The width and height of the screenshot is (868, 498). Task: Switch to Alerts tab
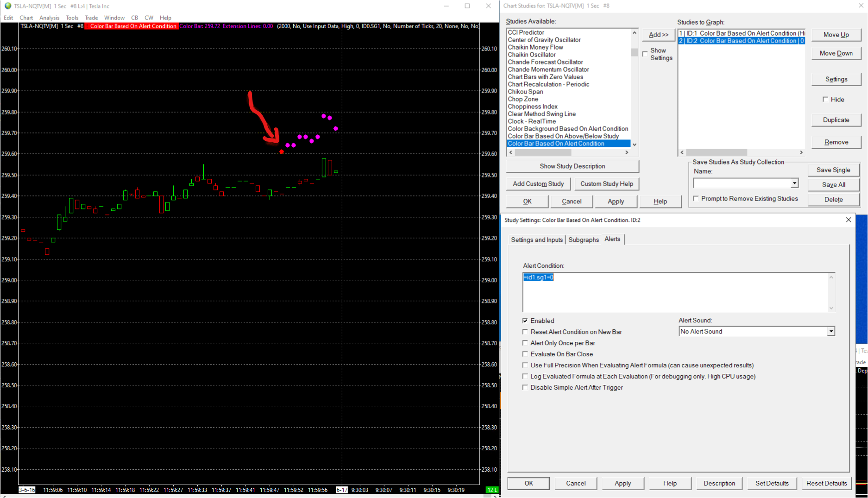click(x=612, y=239)
